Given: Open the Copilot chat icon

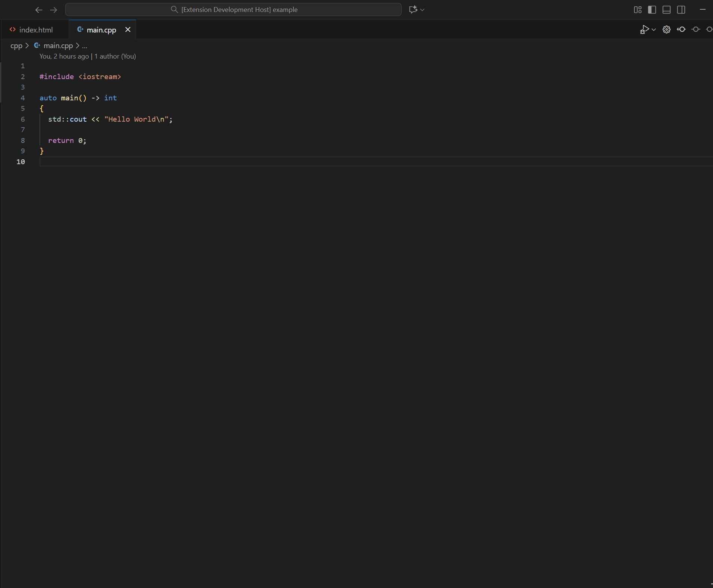Looking at the screenshot, I should (413, 10).
